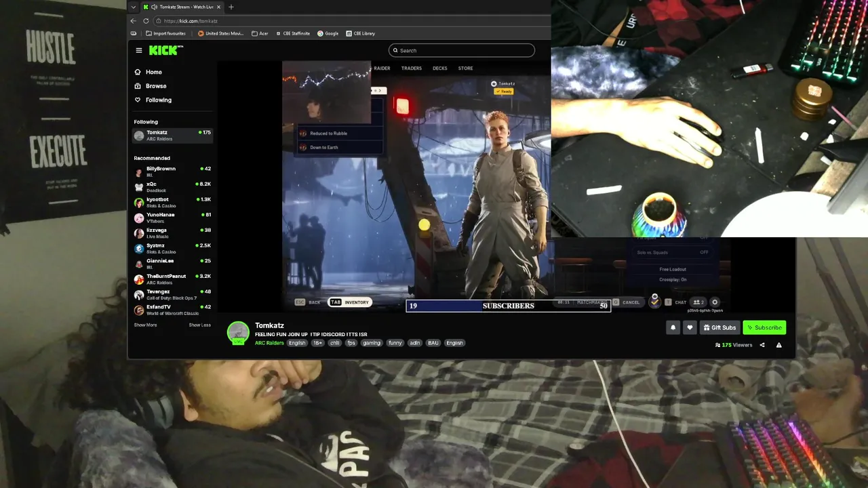Open the Kick hamburger menu
This screenshot has height=488, width=868.
pos(138,50)
